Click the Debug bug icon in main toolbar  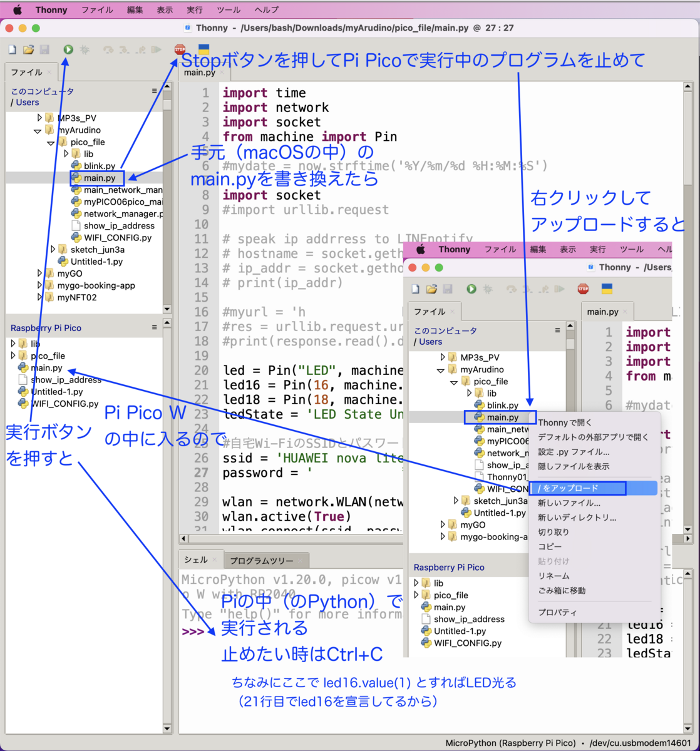click(x=85, y=49)
